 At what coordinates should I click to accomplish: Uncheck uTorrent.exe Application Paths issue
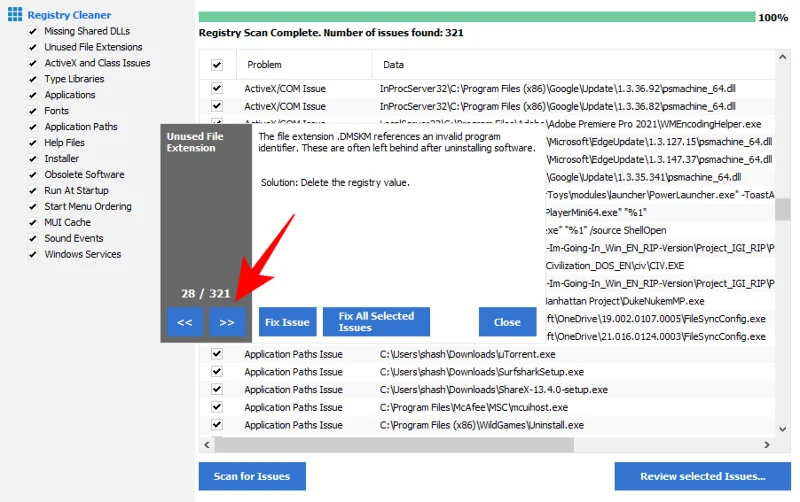click(217, 354)
